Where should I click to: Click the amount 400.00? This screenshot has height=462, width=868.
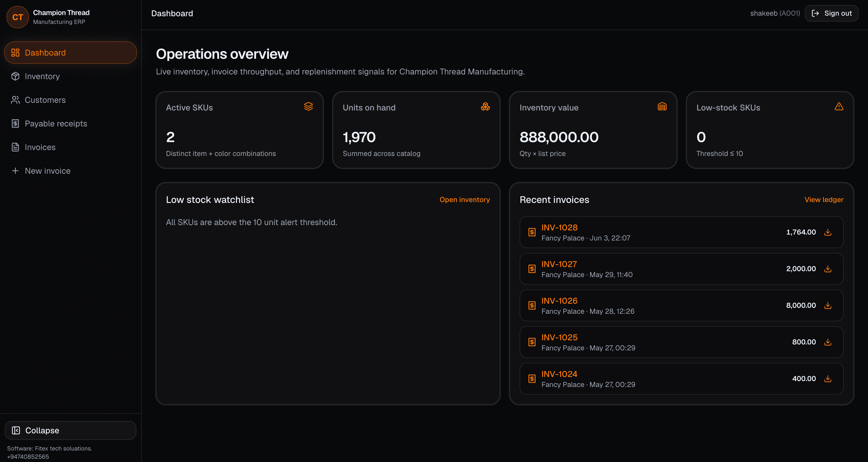coord(804,379)
